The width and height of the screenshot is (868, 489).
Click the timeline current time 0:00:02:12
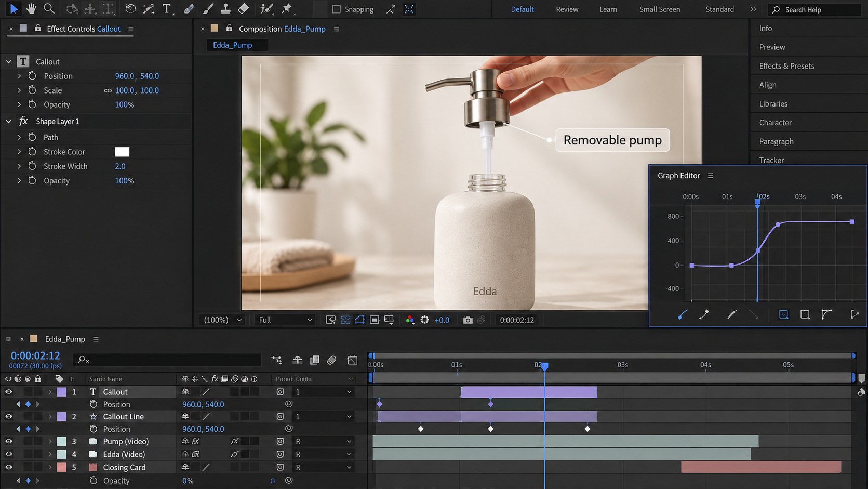click(35, 356)
